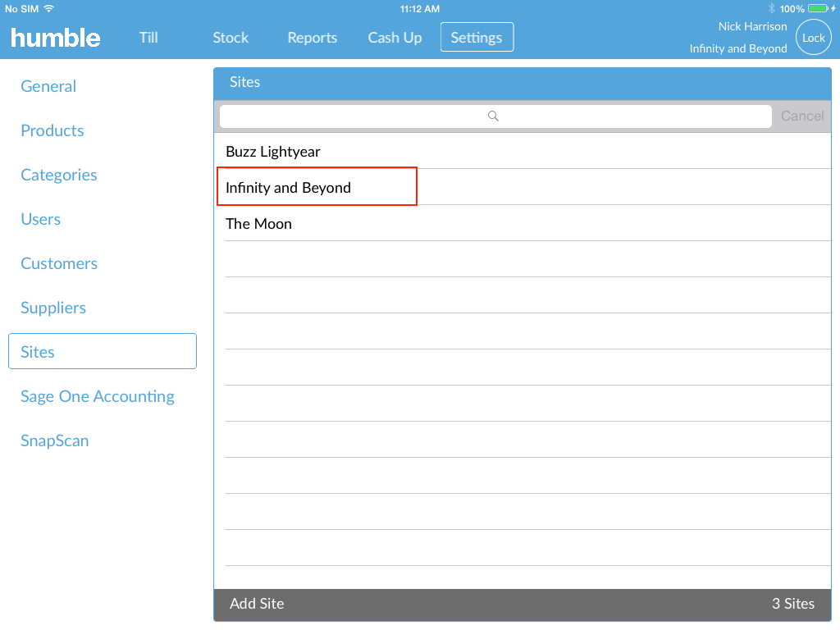Go to Categories settings

tap(59, 176)
